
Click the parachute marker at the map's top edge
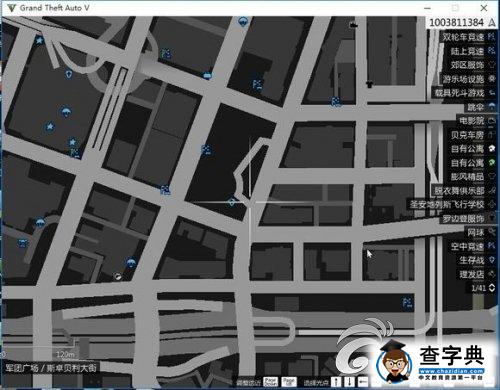tap(243, 22)
